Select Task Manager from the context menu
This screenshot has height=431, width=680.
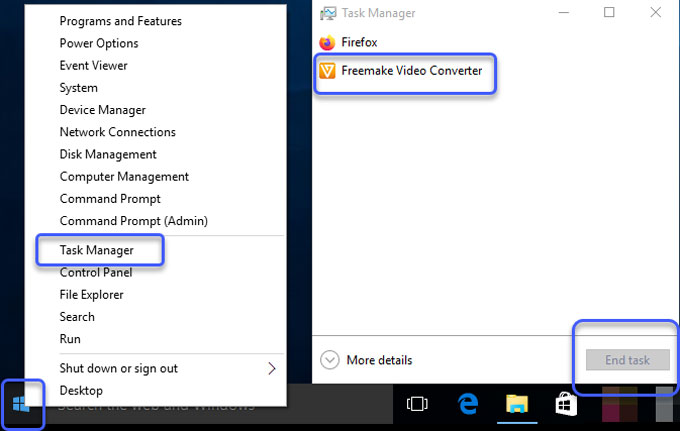point(96,250)
